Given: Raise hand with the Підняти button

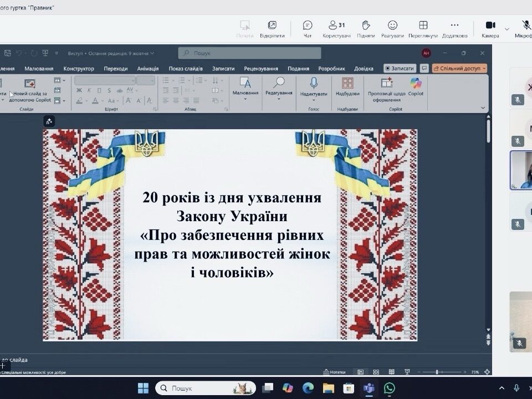Looking at the screenshot, I should click(366, 29).
